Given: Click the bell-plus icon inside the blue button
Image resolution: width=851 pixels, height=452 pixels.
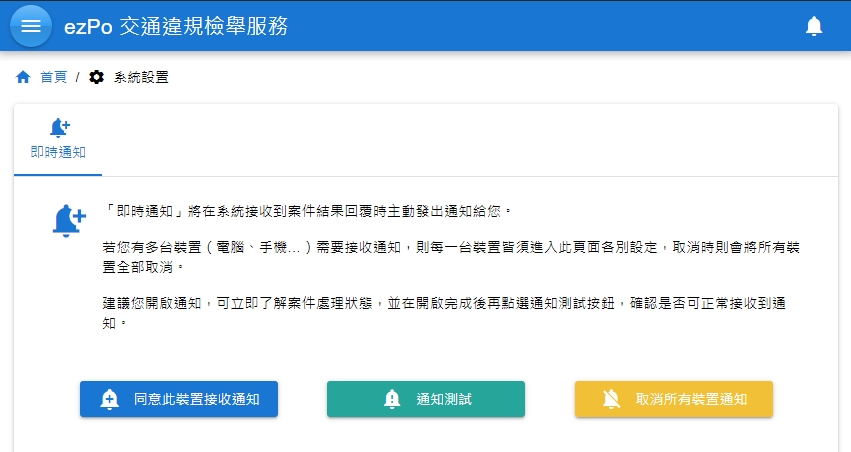Looking at the screenshot, I should [x=110, y=399].
